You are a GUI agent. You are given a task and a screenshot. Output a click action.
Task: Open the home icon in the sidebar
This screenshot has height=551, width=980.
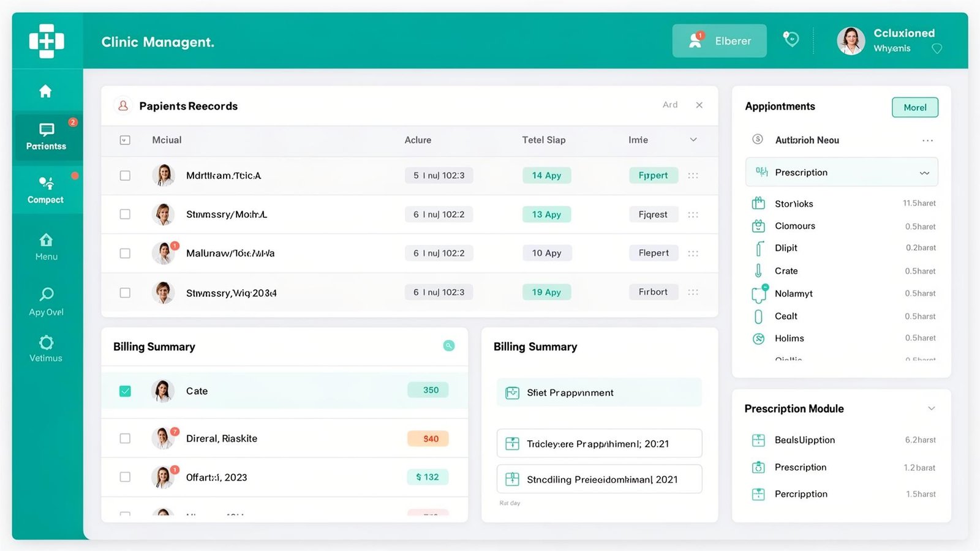coord(45,91)
